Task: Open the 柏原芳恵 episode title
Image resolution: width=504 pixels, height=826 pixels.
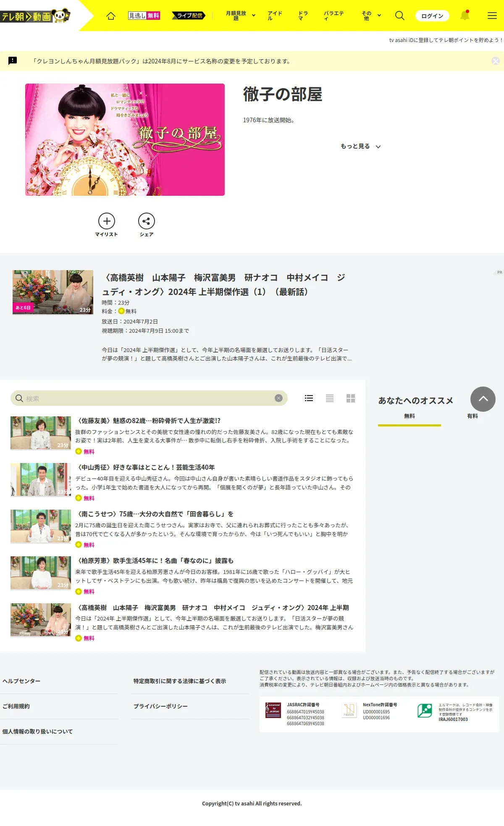Action: pyautogui.click(x=154, y=560)
